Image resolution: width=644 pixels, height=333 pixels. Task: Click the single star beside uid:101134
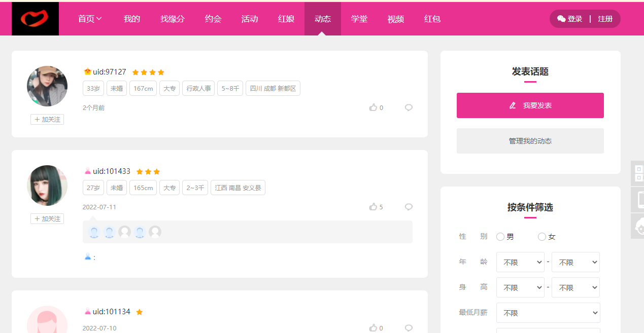(x=140, y=312)
